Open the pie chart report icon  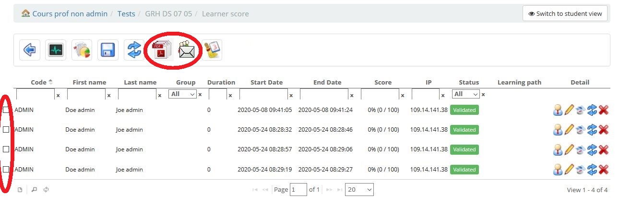coord(82,50)
